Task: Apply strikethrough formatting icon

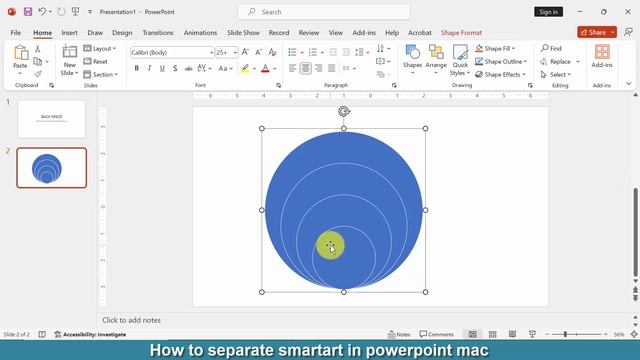Action: coord(188,69)
